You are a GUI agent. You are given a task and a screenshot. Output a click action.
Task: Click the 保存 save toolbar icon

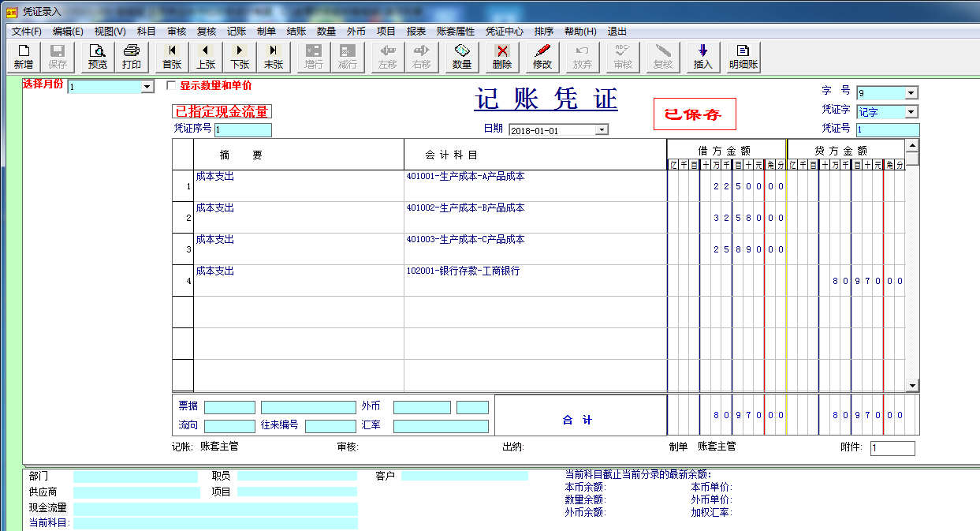58,57
